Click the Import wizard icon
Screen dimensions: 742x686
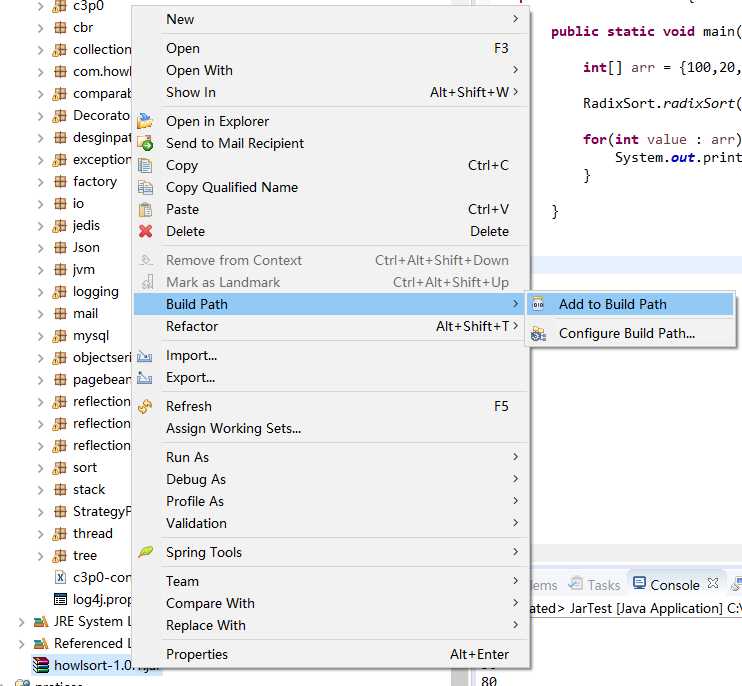click(146, 355)
